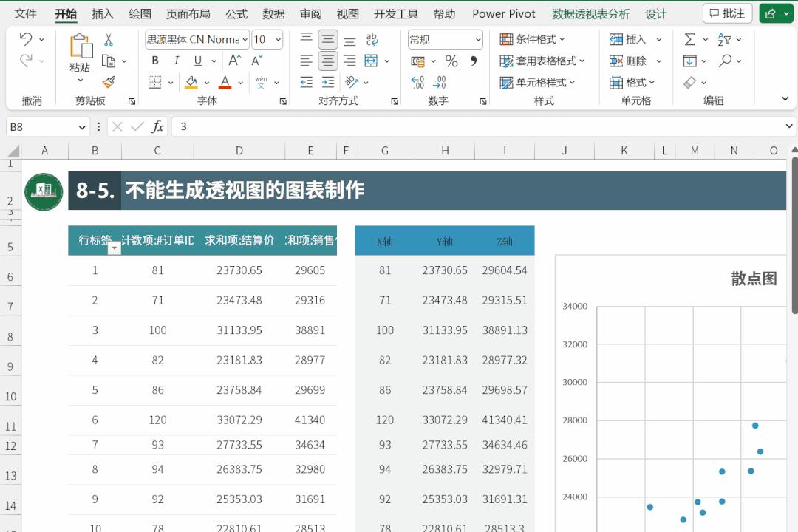
Task: Open the 条件格式 menu button
Action: tap(532, 39)
